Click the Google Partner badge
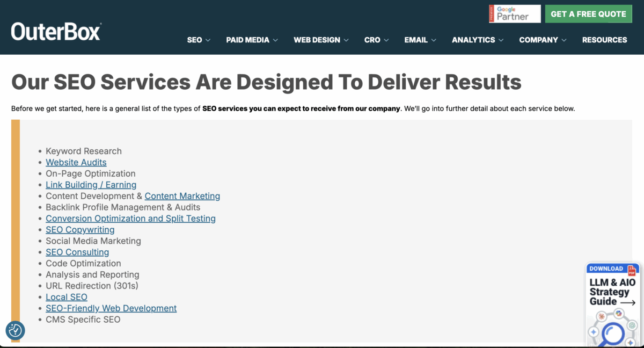The width and height of the screenshot is (644, 348). coord(515,14)
